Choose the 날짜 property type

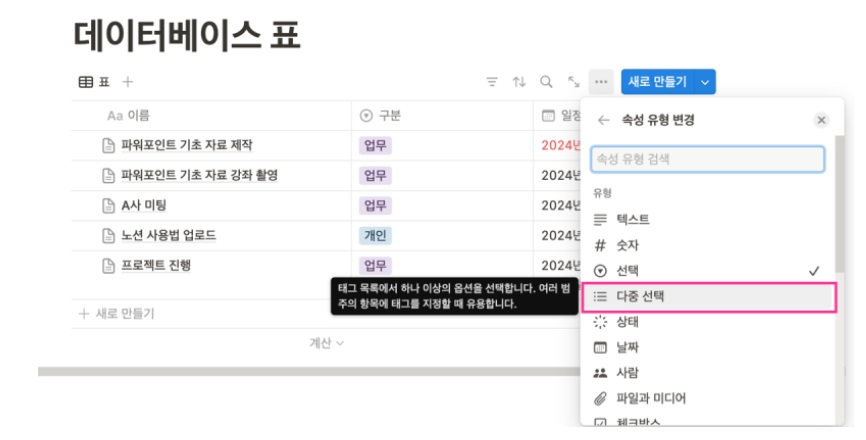coord(707,347)
